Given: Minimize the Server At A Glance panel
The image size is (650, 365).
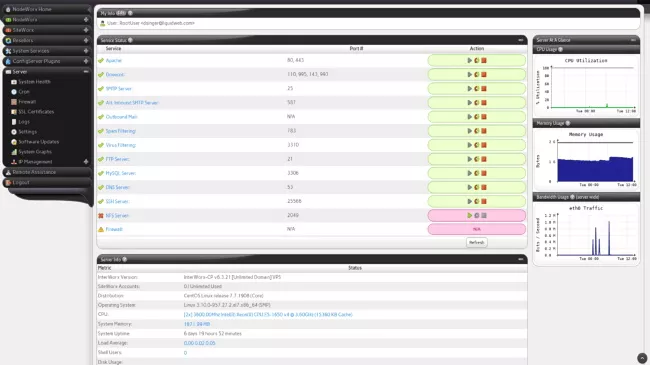Looking at the screenshot, I should pyautogui.click(x=633, y=40).
